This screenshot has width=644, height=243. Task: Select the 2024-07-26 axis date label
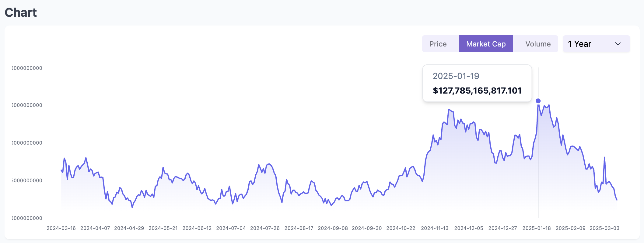[265, 228]
